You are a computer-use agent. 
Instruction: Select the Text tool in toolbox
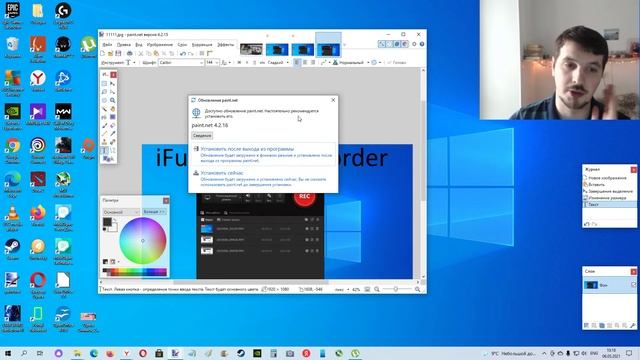(104, 151)
